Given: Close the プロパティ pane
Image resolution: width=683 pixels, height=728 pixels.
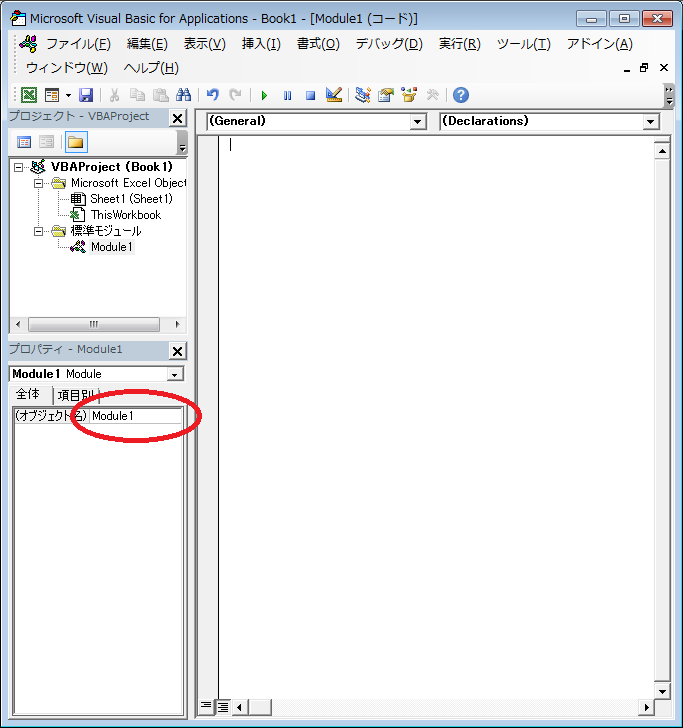Looking at the screenshot, I should coord(177,351).
